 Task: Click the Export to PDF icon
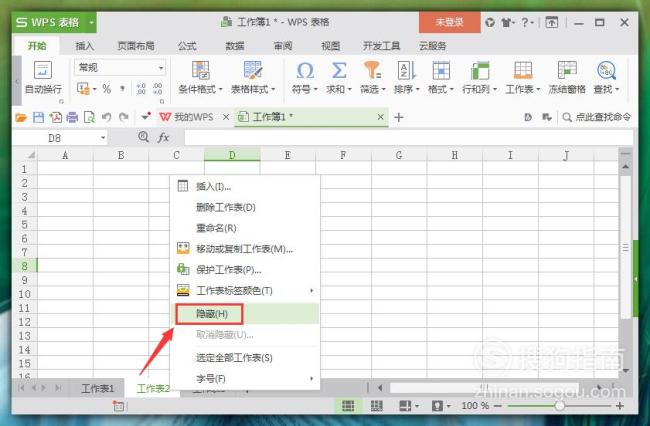tap(56, 117)
